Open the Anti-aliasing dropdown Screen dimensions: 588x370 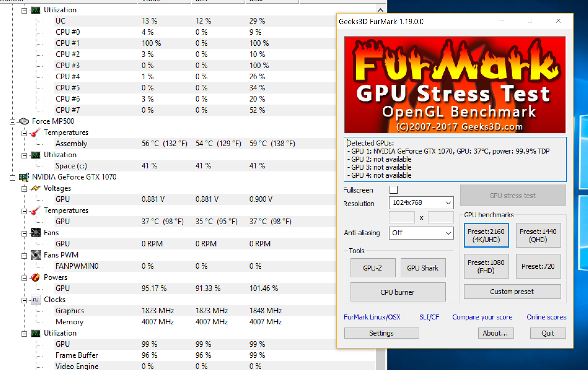[x=421, y=233]
